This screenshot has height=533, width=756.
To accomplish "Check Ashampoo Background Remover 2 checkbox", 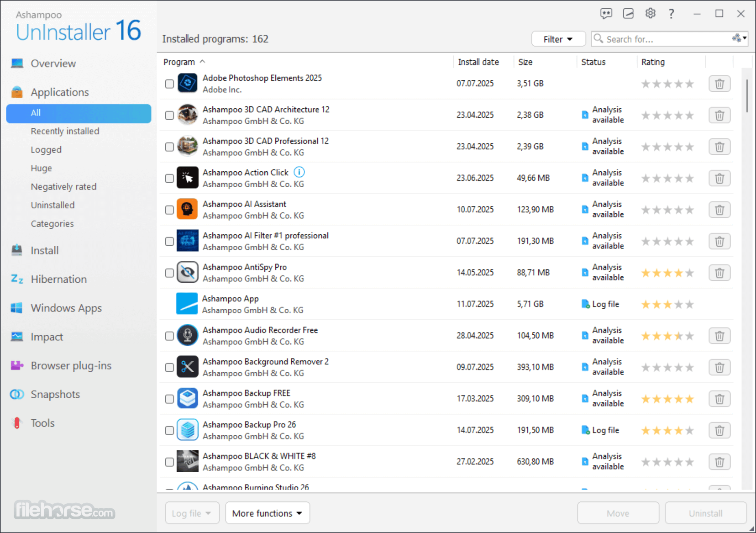I will pyautogui.click(x=169, y=367).
